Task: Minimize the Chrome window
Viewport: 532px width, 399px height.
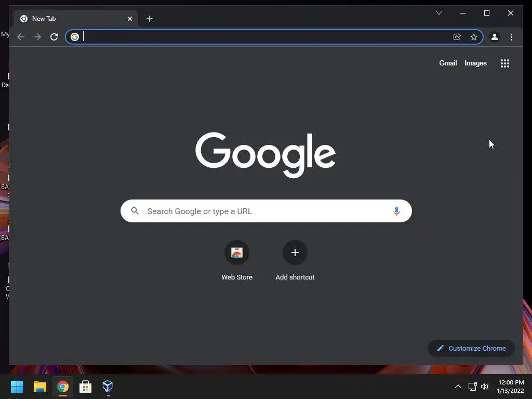Action: click(463, 13)
